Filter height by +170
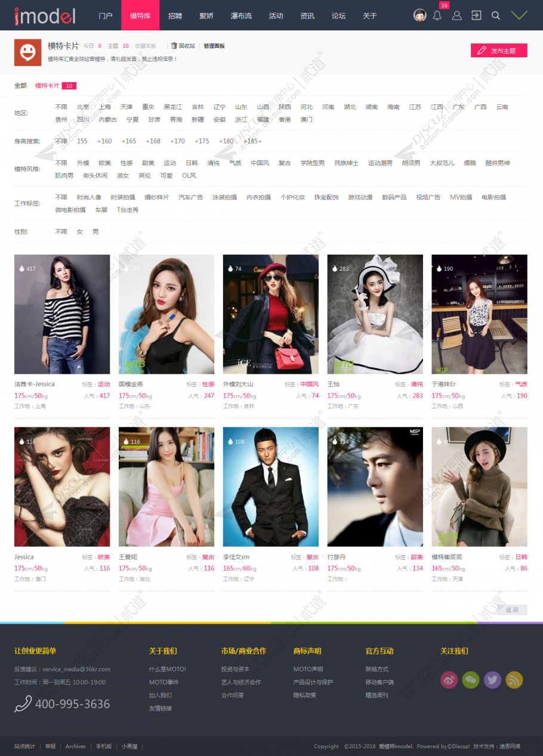 [x=177, y=141]
